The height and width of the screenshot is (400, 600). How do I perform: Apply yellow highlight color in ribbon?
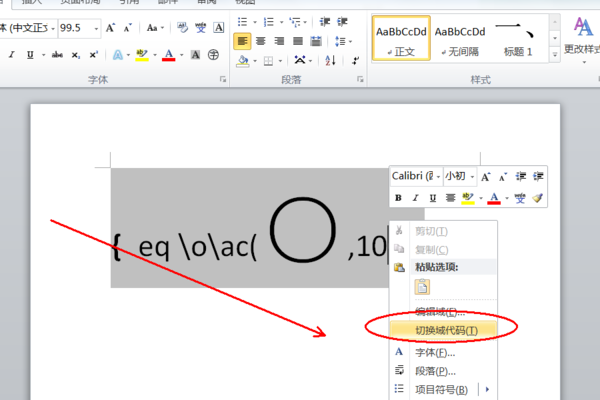point(142,55)
